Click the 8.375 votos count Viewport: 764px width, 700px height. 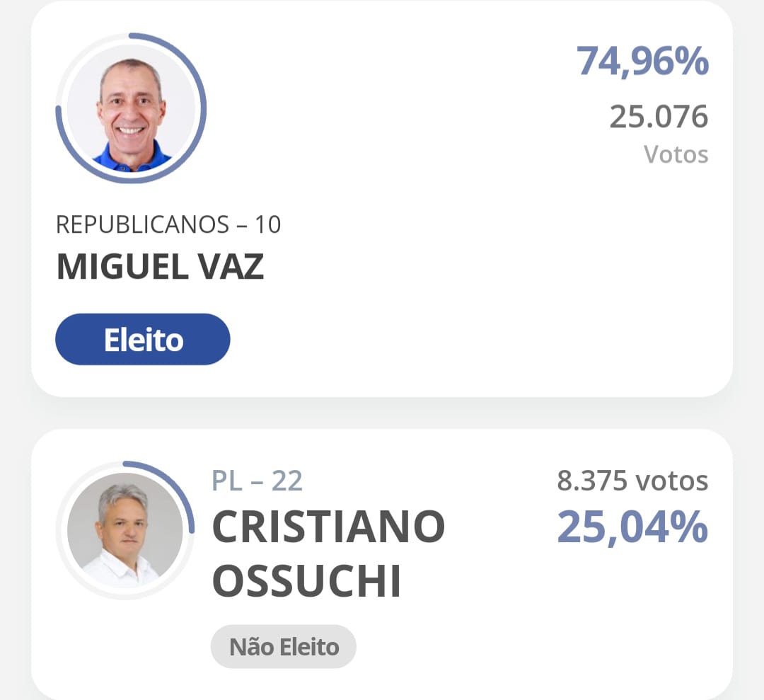[x=632, y=481]
